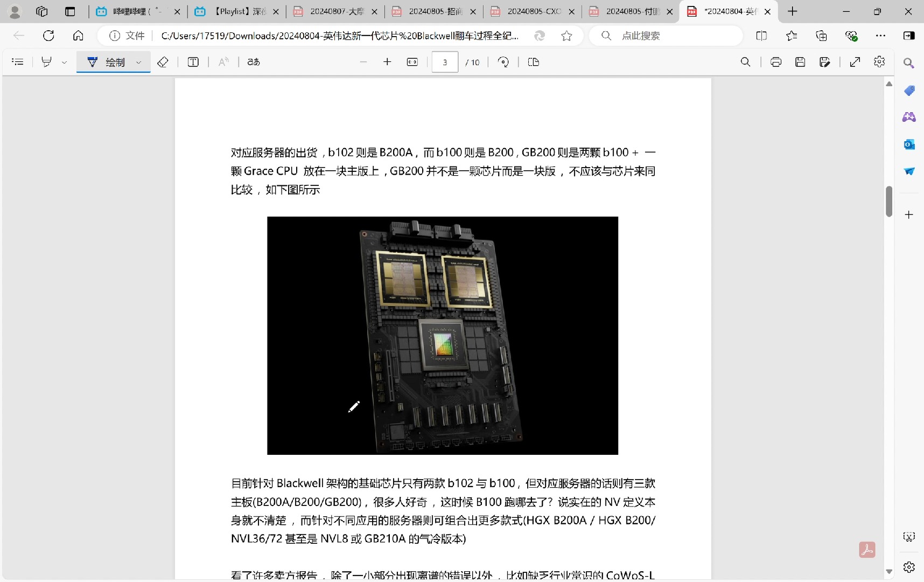The width and height of the screenshot is (924, 582).
Task: Toggle the Draw (绘制) tool
Action: tap(107, 62)
